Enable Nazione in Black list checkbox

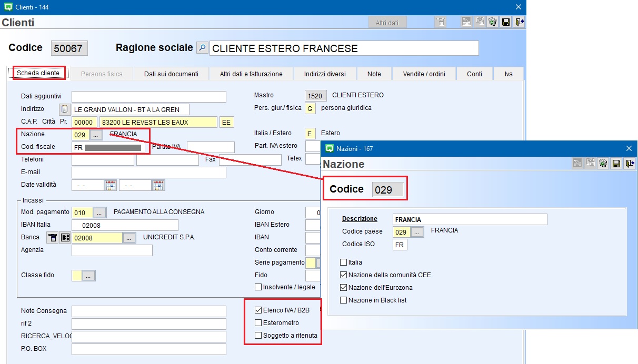[x=344, y=300]
